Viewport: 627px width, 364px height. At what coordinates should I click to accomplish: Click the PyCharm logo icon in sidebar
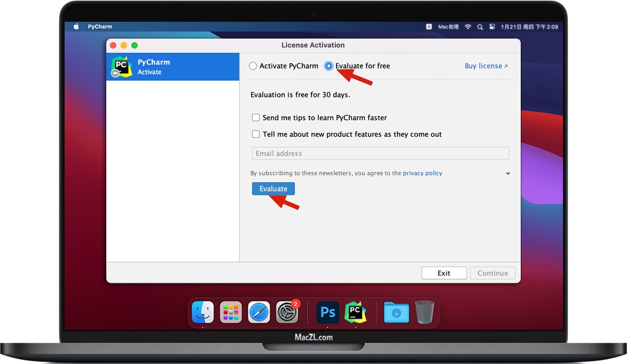coord(122,66)
